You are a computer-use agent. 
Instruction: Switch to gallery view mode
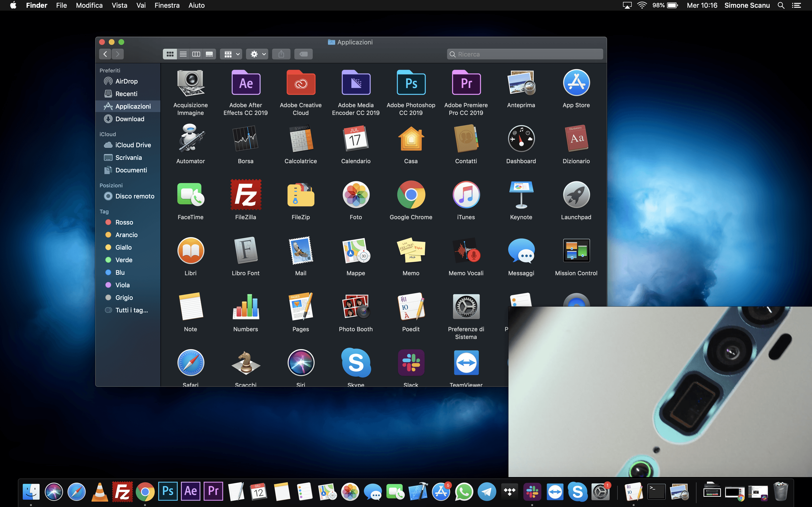click(x=209, y=54)
